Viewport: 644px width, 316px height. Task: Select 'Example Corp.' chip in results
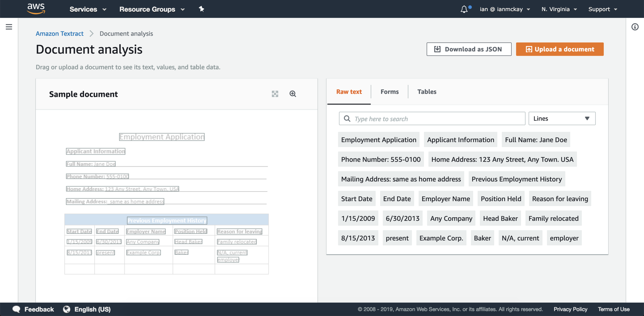pyautogui.click(x=441, y=238)
